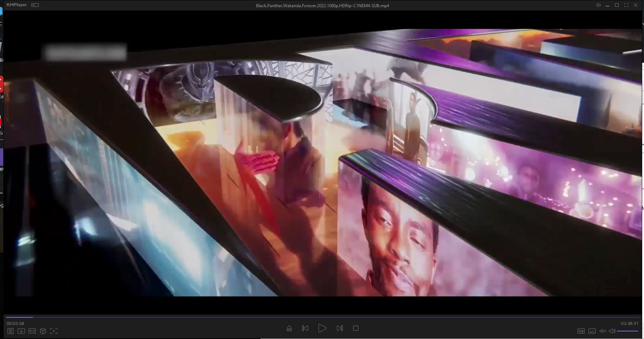Enable VR headset viewing mode
The image size is (644, 339).
pyautogui.click(x=32, y=331)
